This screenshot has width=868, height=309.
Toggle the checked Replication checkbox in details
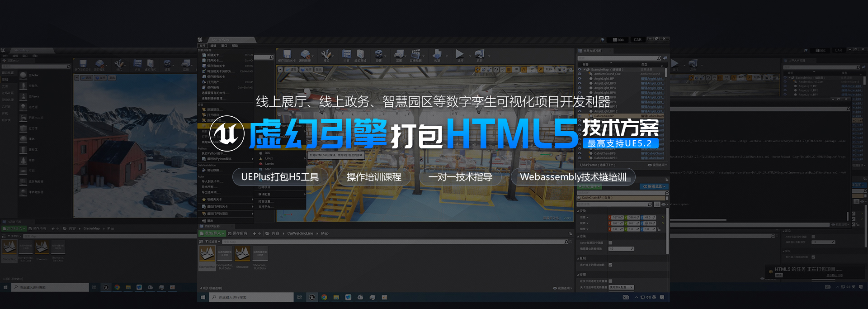coord(610,265)
